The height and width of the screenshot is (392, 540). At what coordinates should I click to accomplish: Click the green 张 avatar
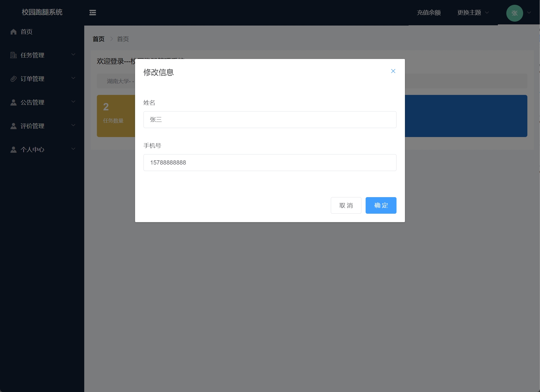pyautogui.click(x=514, y=13)
